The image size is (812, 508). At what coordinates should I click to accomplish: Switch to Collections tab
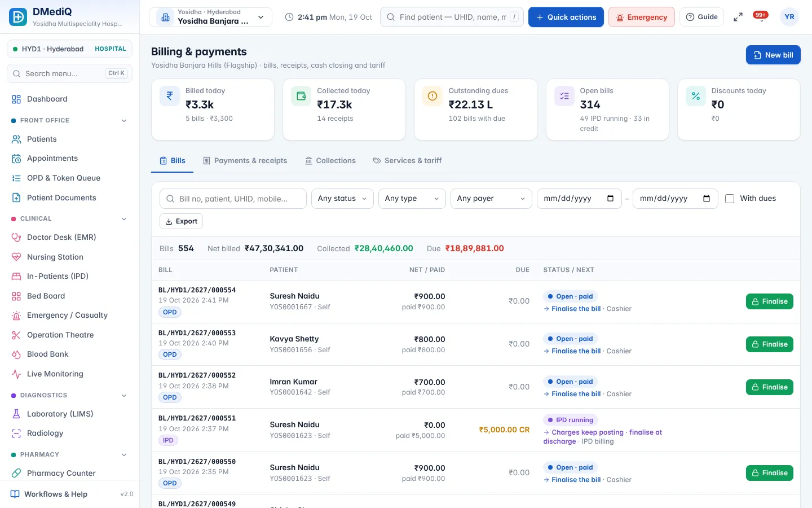click(x=330, y=161)
